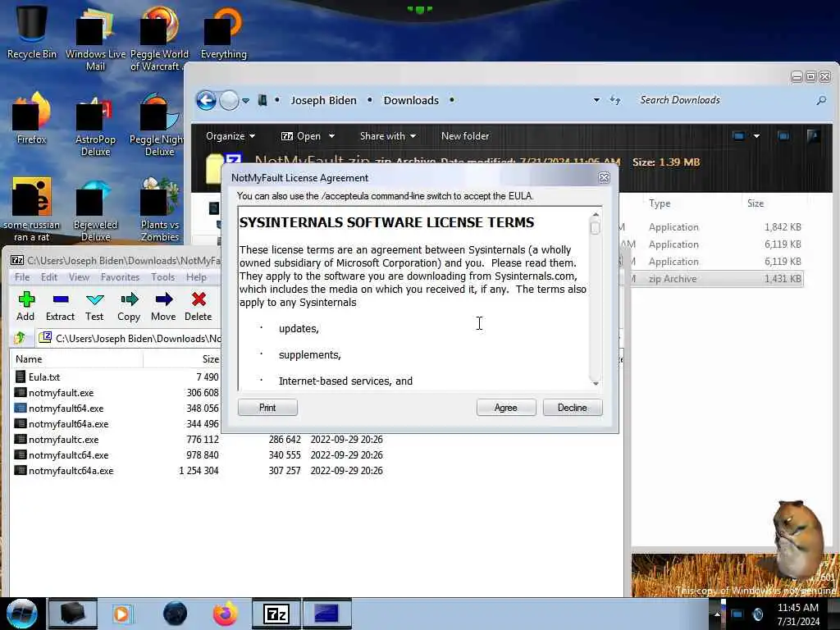
Task: Select notmyfault64.exe in 7-Zip list
Action: tap(66, 409)
